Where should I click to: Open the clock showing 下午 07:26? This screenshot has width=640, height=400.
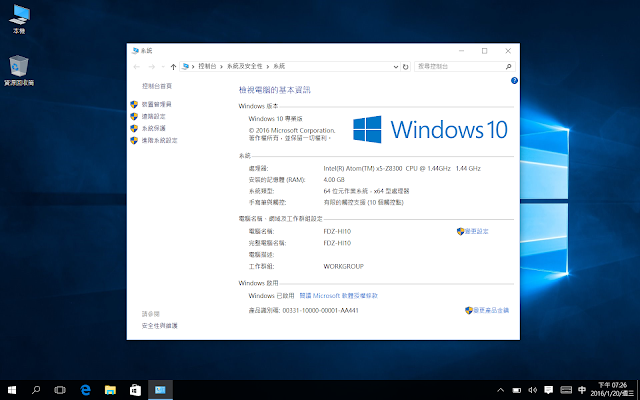(x=612, y=390)
